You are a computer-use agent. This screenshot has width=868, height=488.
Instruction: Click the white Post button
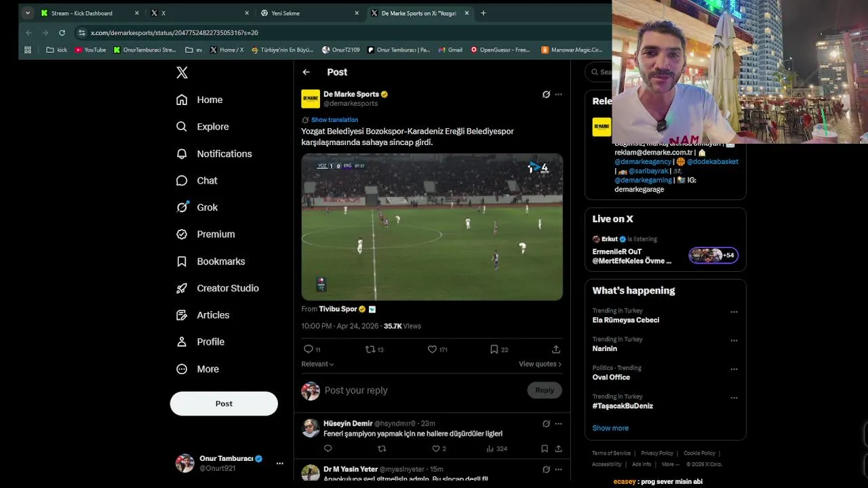[x=224, y=403]
